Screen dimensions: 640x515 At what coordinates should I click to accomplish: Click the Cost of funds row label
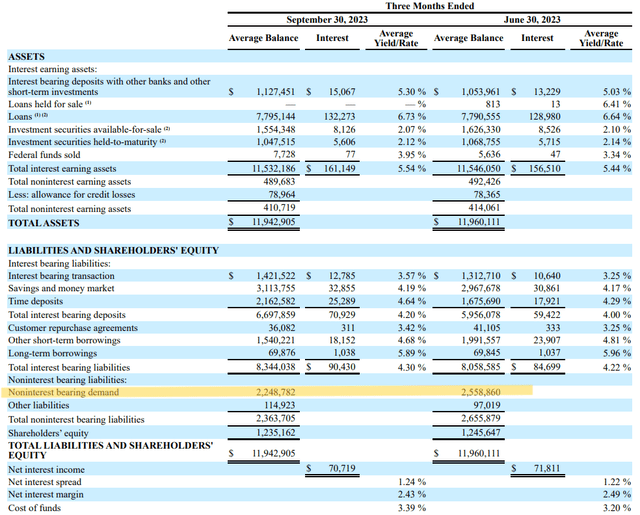[35, 507]
